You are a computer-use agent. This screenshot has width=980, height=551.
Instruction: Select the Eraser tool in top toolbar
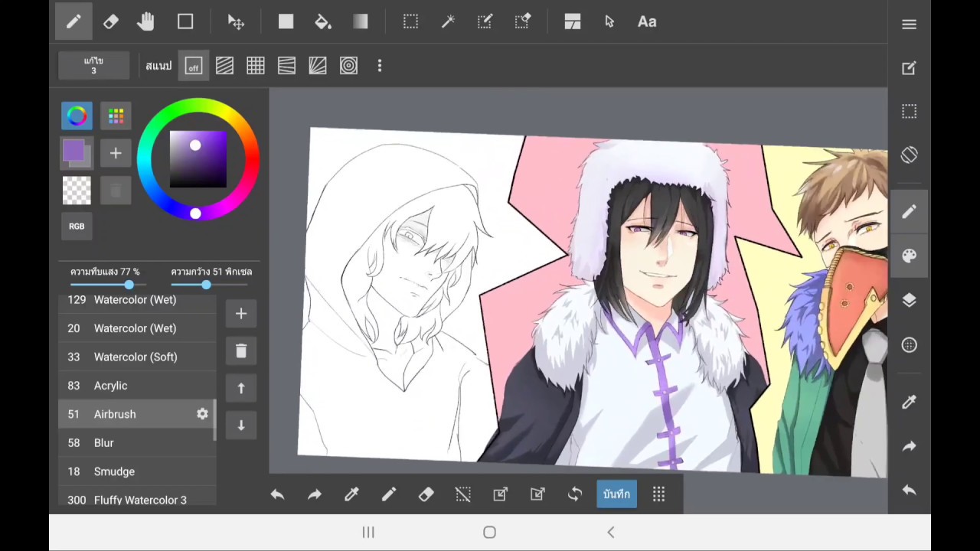(x=111, y=21)
